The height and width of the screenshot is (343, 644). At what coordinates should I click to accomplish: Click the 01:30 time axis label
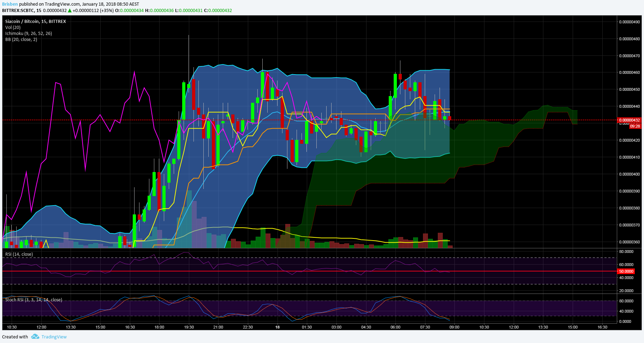pyautogui.click(x=307, y=327)
